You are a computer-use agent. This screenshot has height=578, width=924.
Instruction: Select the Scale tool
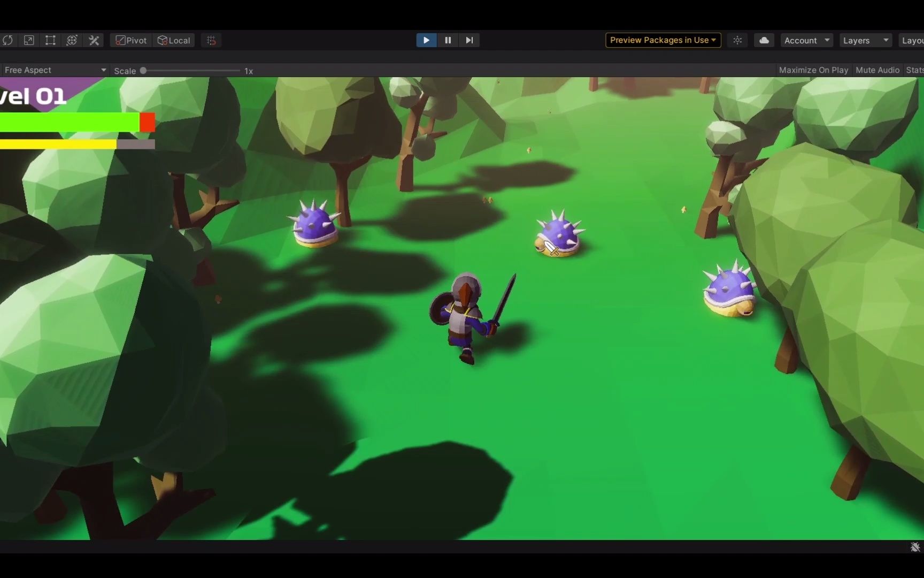29,40
